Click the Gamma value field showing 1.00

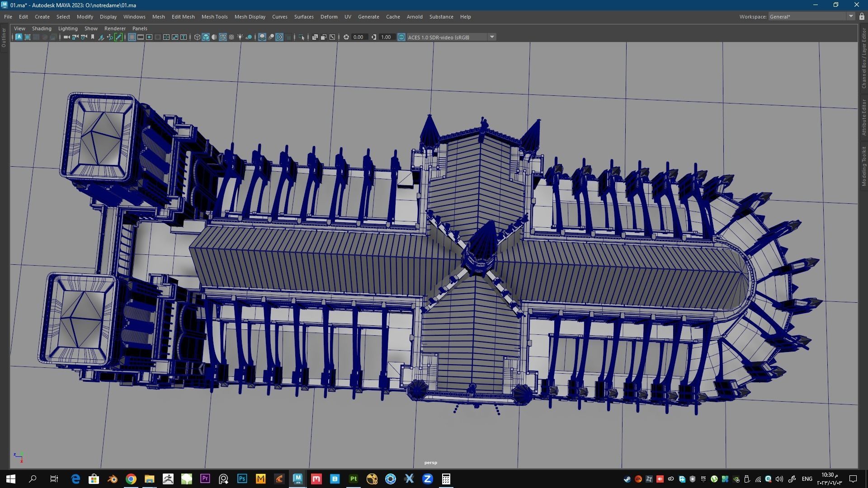[x=387, y=37]
